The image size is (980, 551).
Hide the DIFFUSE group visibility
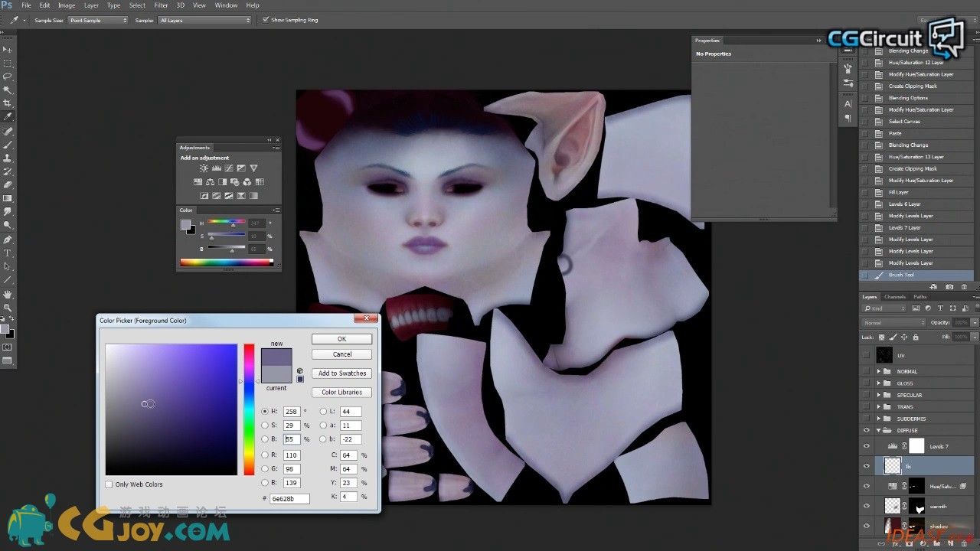click(x=867, y=430)
